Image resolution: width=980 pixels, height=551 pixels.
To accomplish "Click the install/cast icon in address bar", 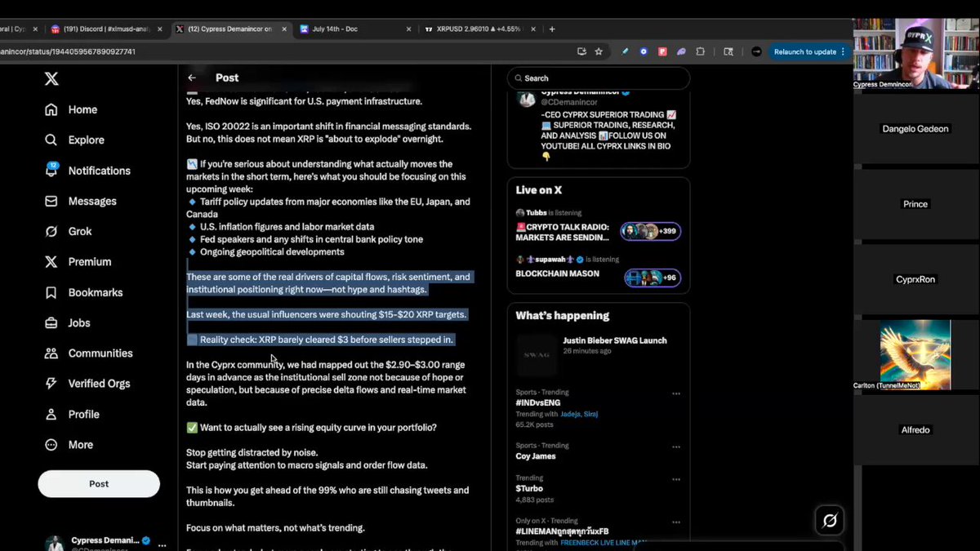I will (x=581, y=51).
